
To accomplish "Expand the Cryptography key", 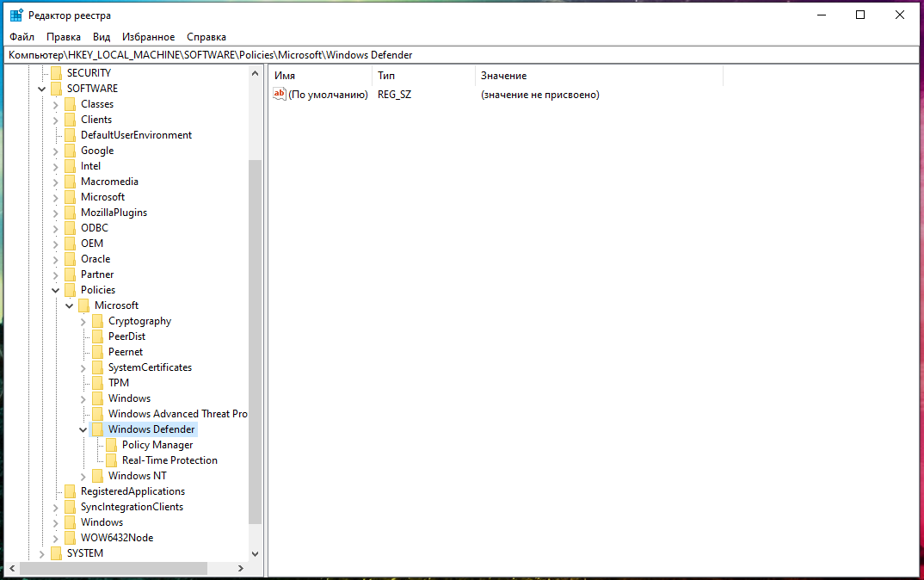I will tap(83, 321).
